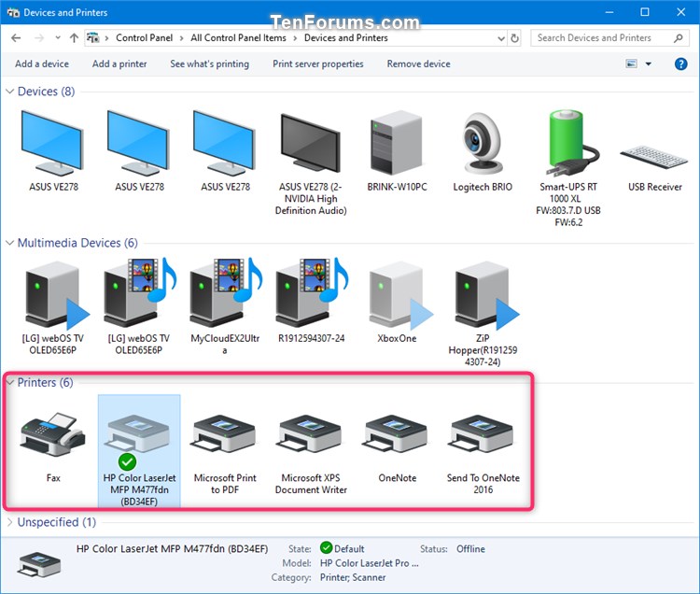The width and height of the screenshot is (700, 594).
Task: Open the address bar history dropdown
Action: point(501,38)
